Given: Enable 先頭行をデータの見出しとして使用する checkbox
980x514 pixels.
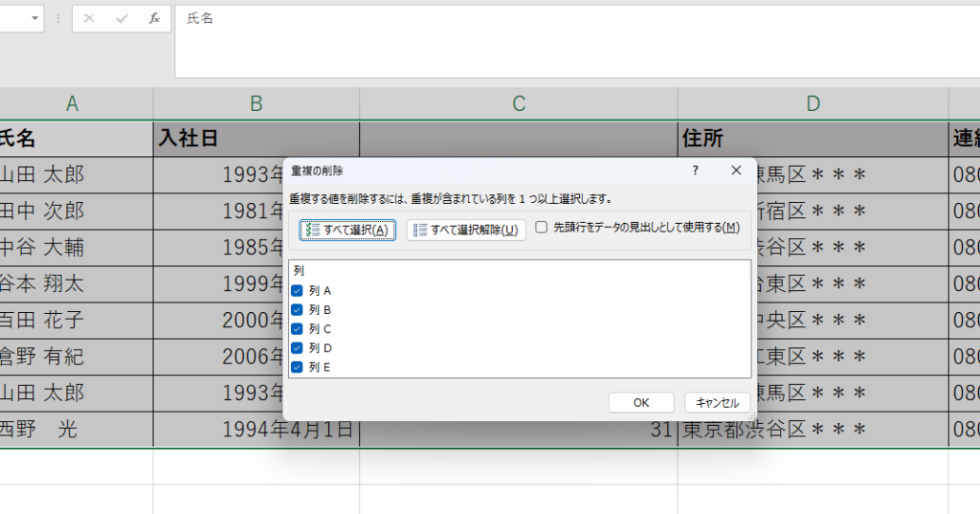Looking at the screenshot, I should pyautogui.click(x=542, y=228).
